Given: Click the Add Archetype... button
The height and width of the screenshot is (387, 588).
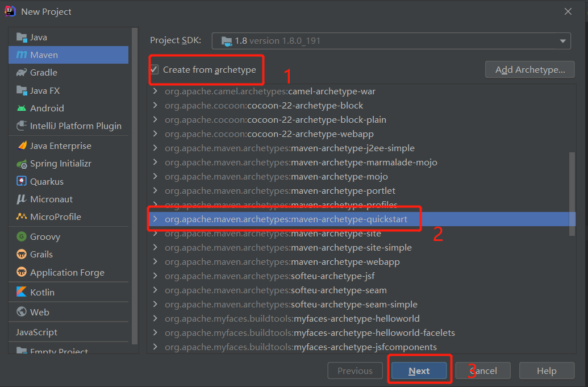Looking at the screenshot, I should coord(529,70).
